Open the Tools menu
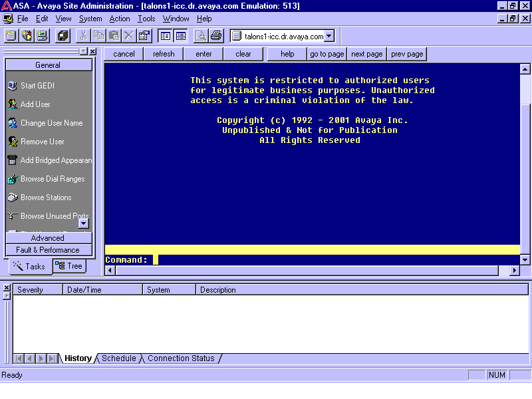Image resolution: width=532 pixels, height=399 pixels. point(146,19)
